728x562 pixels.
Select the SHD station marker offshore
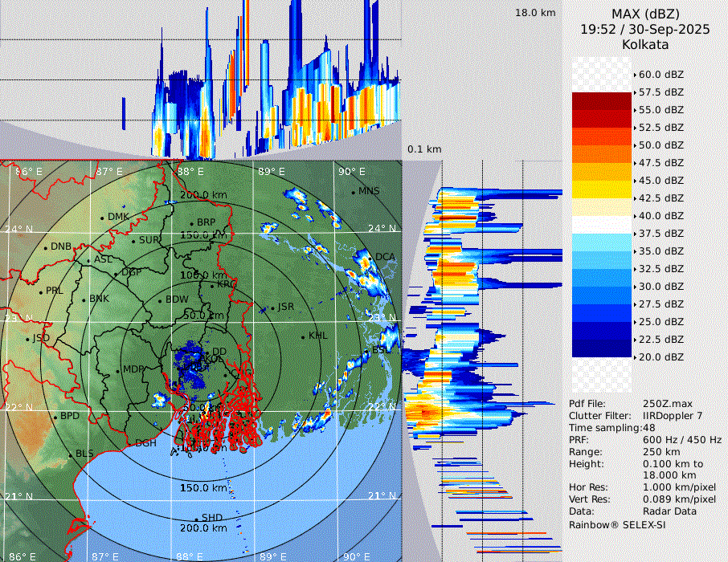[197, 518]
